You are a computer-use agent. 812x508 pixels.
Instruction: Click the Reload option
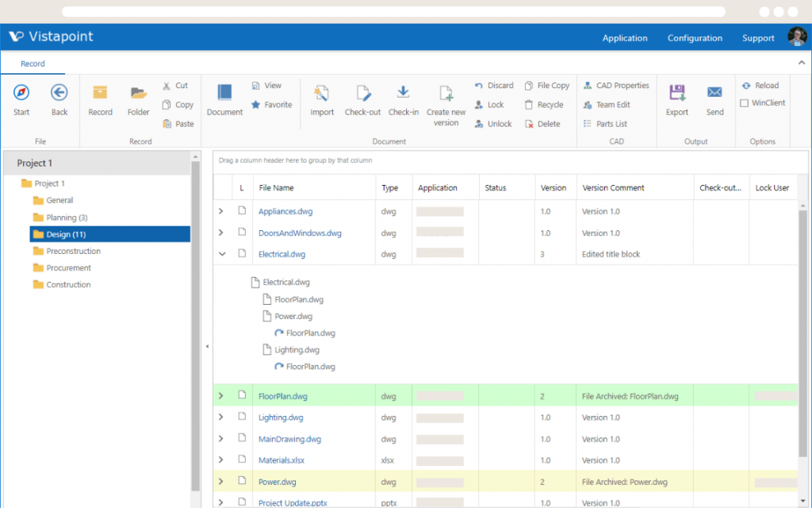click(760, 85)
